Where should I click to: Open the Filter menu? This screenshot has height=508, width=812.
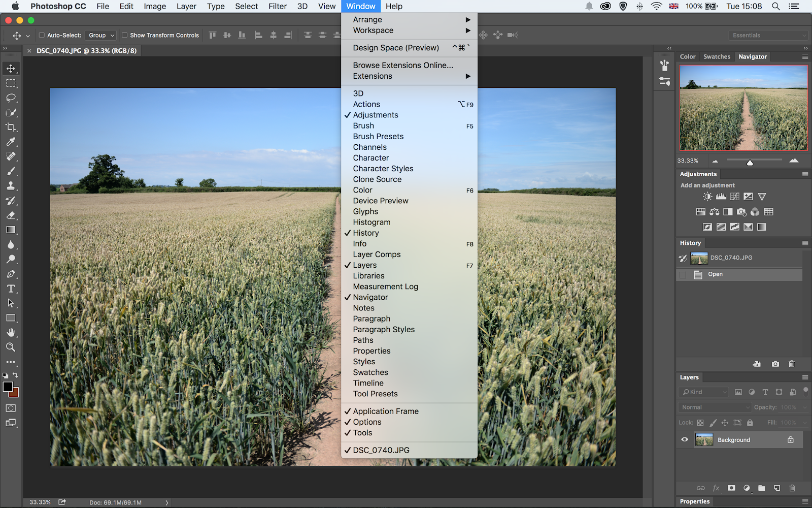click(278, 6)
